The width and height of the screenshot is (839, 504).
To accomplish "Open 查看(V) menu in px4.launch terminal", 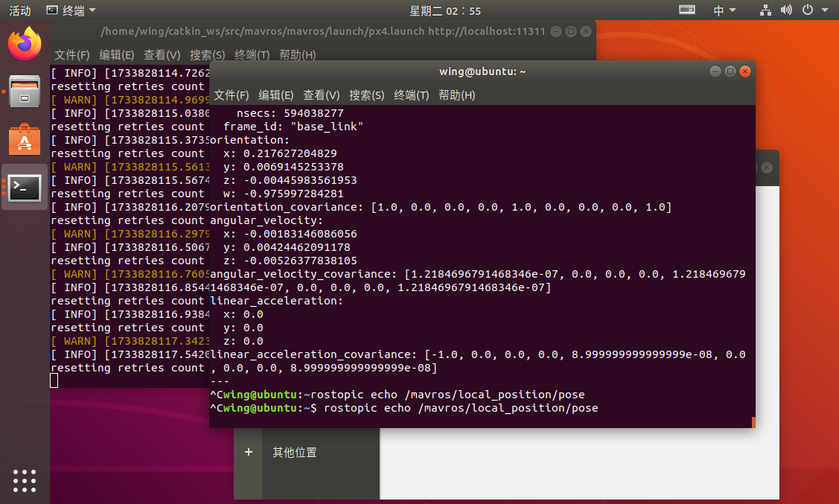I will click(x=162, y=54).
